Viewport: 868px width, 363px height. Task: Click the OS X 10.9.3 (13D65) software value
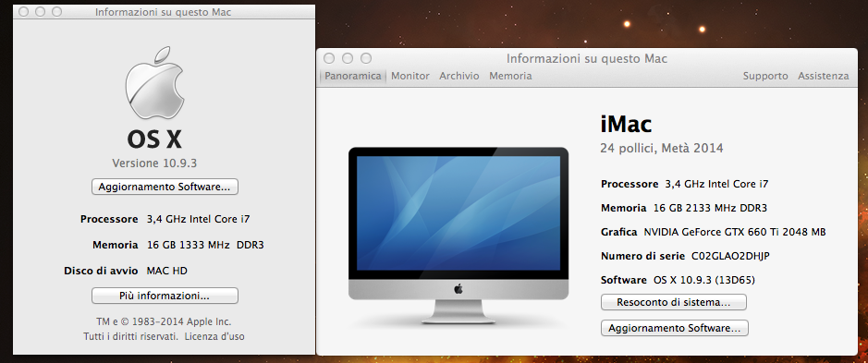[704, 280]
